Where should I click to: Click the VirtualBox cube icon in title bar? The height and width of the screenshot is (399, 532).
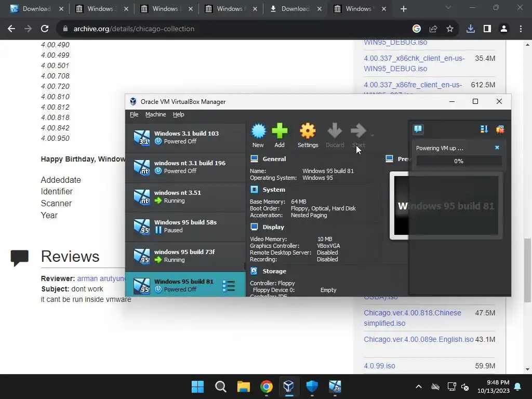(x=133, y=101)
